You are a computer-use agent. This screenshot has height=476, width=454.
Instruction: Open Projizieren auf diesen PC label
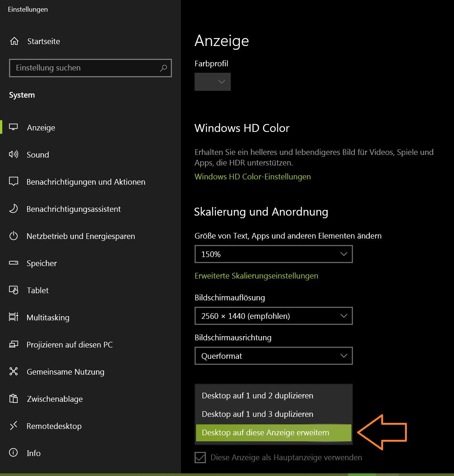(x=70, y=344)
